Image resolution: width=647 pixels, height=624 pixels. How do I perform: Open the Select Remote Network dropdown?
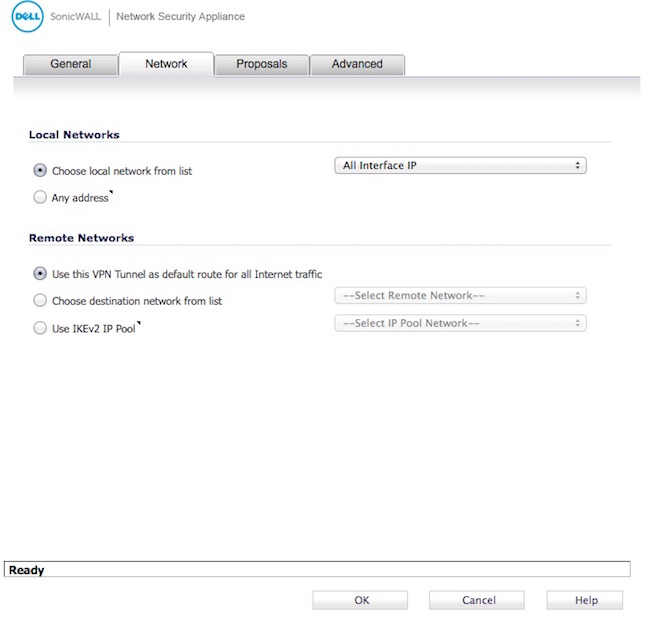(x=460, y=295)
